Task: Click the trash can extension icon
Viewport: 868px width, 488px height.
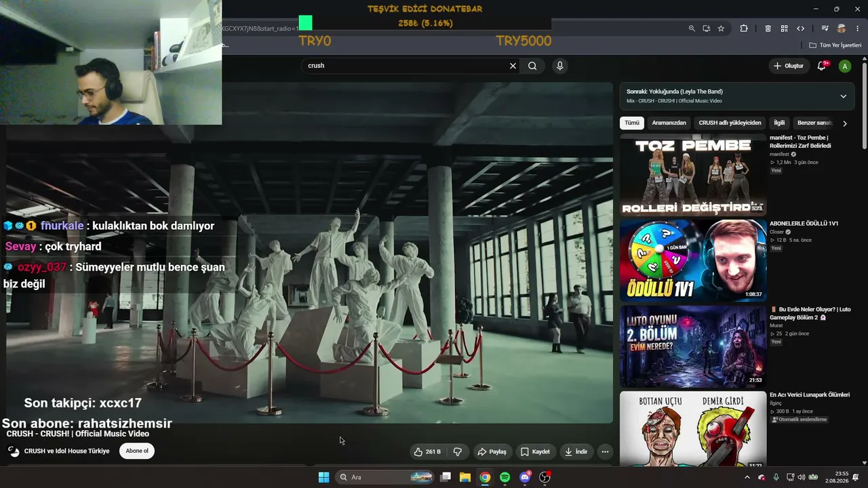Action: pyautogui.click(x=768, y=28)
